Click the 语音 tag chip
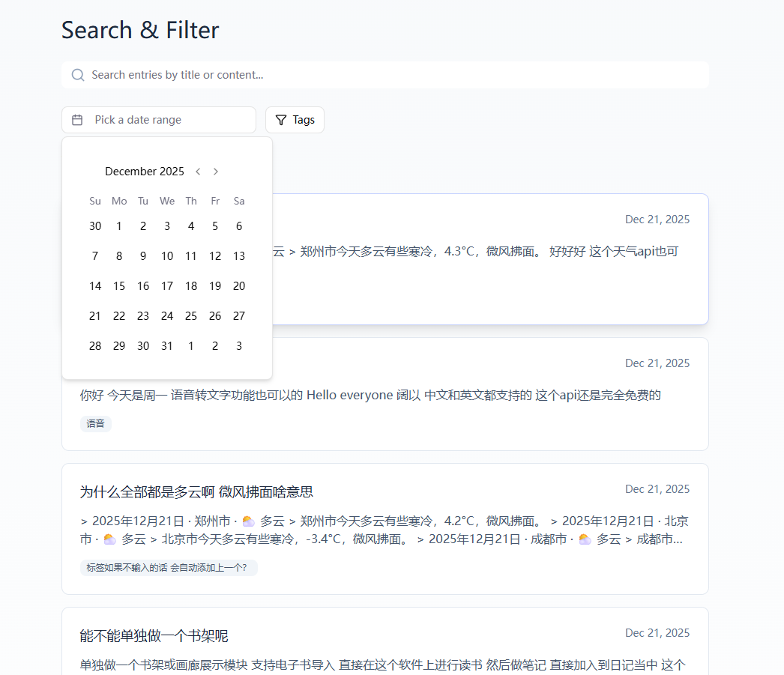 (96, 424)
